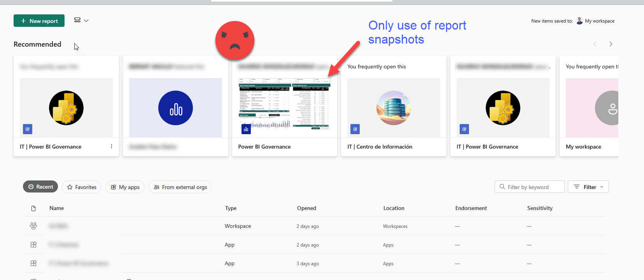The image size is (644, 280).
Task: Select the Recent tab
Action: 40,187
